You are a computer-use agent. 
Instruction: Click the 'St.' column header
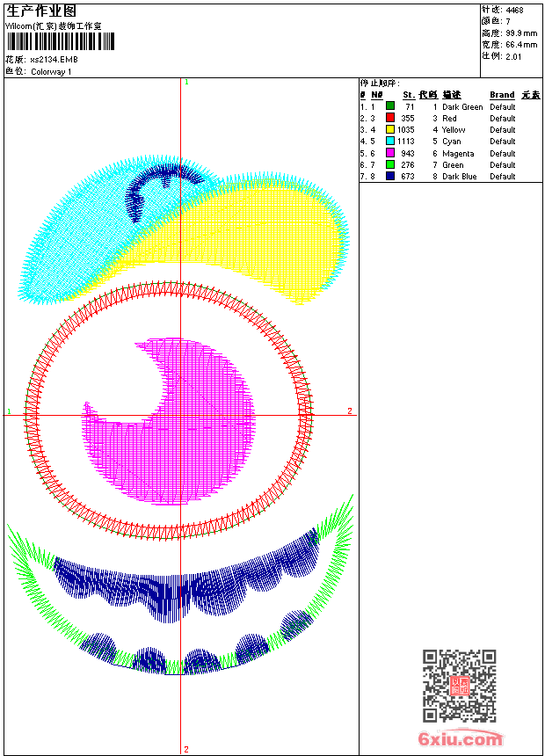coord(409,95)
